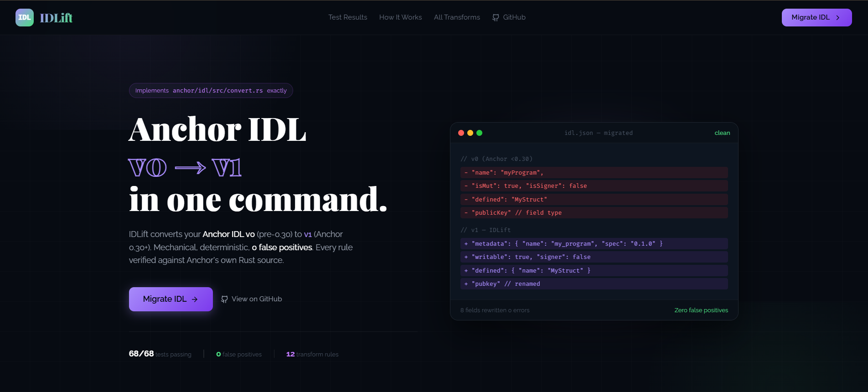The image size is (868, 392).
Task: Click the IDLift brand name
Action: click(x=56, y=18)
